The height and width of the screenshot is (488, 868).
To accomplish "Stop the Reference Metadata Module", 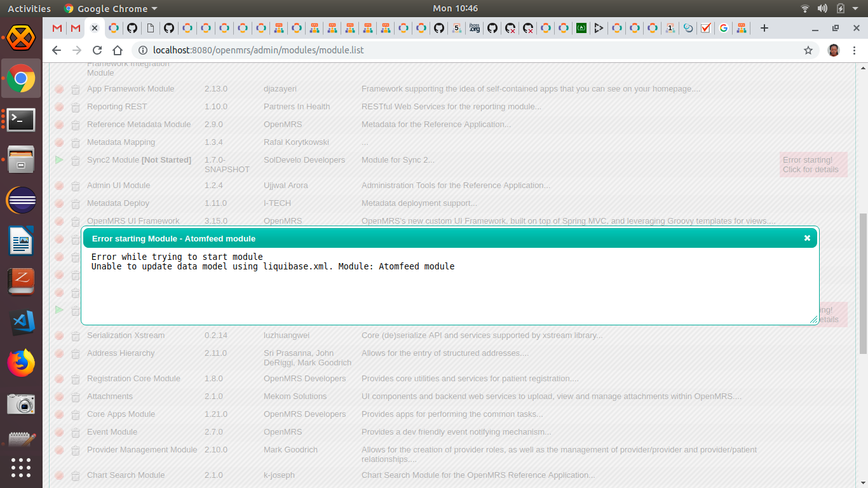I will coord(59,125).
